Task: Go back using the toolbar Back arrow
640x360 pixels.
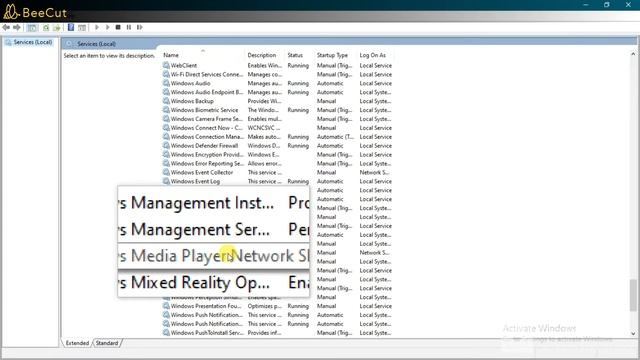Action: click(6, 27)
